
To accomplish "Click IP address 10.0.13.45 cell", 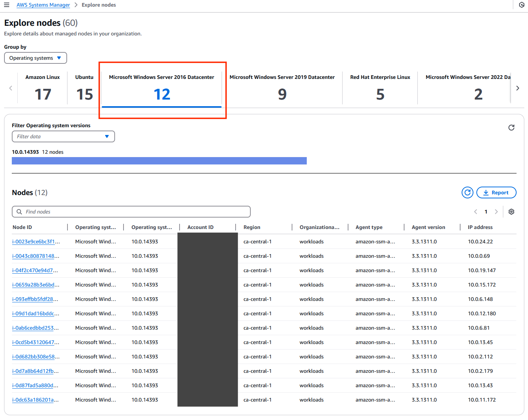I will point(480,342).
